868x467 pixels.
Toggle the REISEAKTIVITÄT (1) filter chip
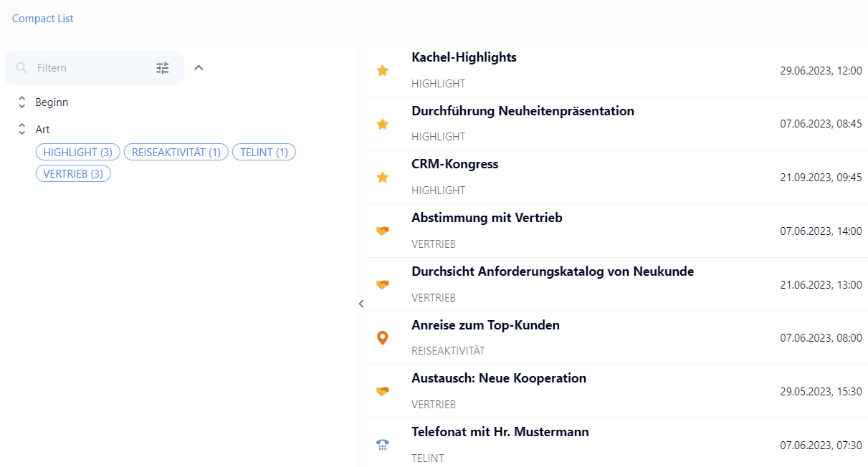176,152
